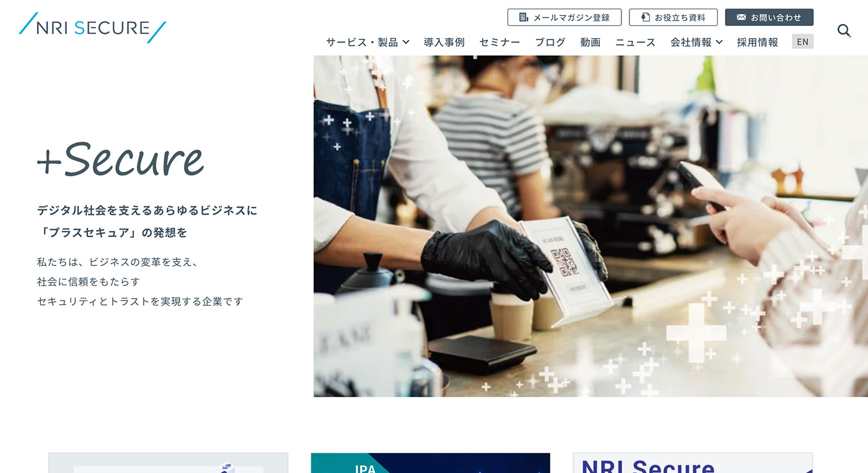Open the IPA banner thumbnail
This screenshot has height=473, width=868.
pyautogui.click(x=430, y=463)
